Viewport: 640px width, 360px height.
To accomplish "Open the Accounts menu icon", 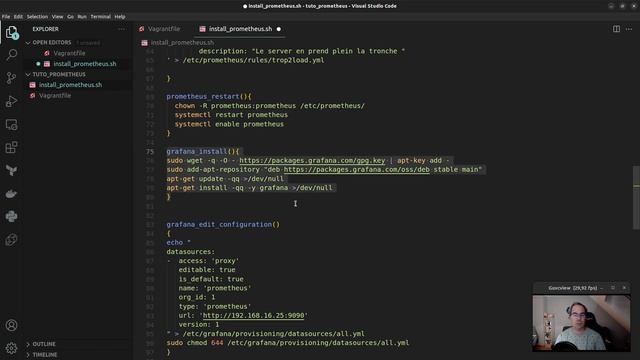I will [x=11, y=325].
